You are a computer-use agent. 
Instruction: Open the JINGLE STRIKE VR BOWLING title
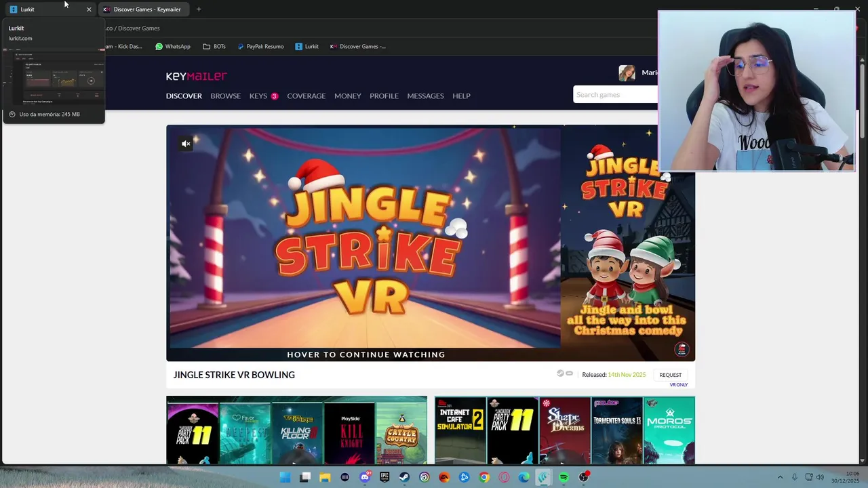click(234, 375)
